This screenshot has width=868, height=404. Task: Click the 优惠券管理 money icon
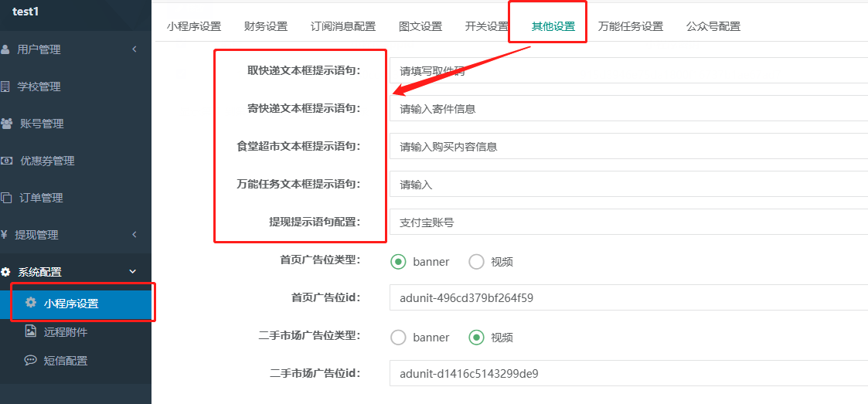click(7, 161)
